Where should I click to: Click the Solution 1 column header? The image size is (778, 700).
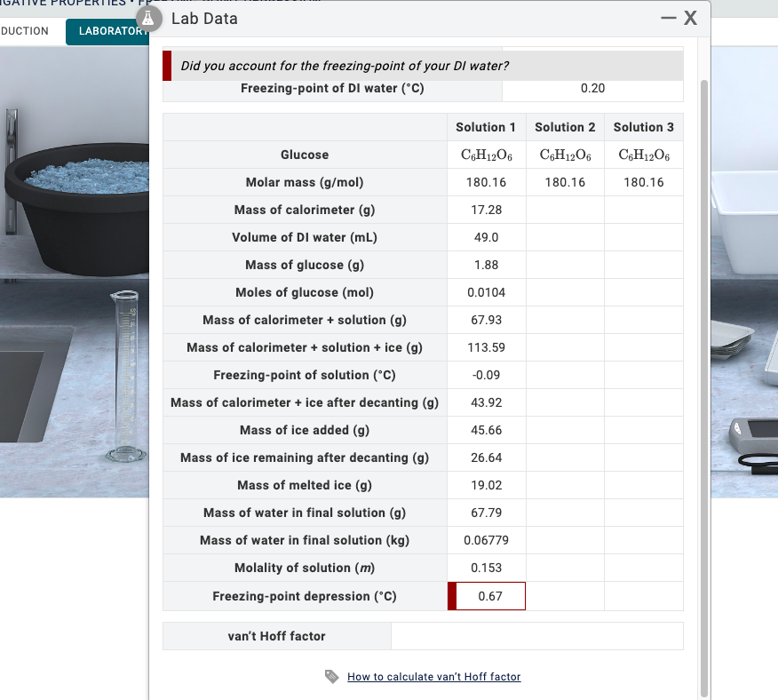click(487, 128)
